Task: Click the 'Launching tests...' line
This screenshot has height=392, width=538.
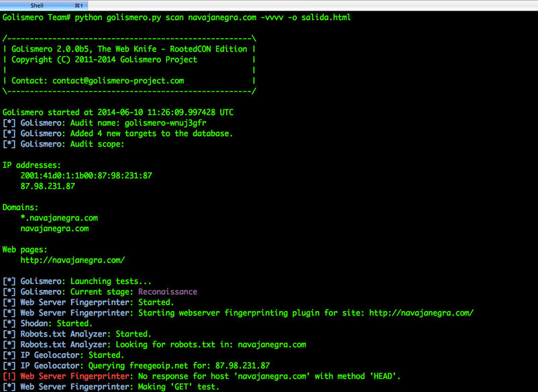Action: (77, 281)
